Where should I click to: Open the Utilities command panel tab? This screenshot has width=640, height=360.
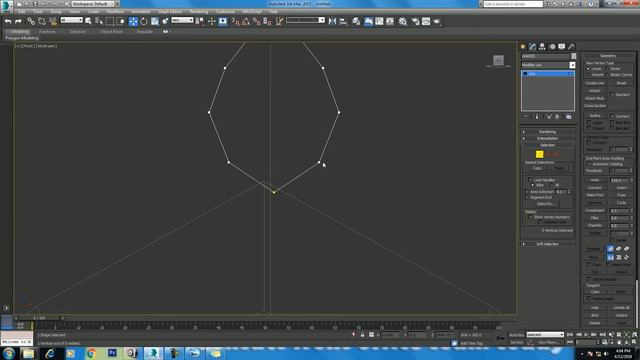(571, 47)
